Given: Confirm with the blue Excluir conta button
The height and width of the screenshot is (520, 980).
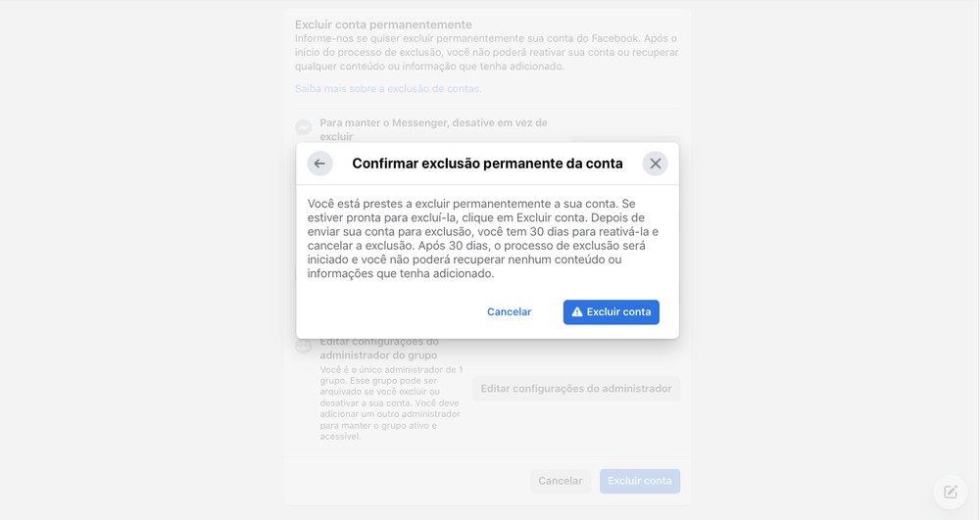Looking at the screenshot, I should [x=611, y=311].
